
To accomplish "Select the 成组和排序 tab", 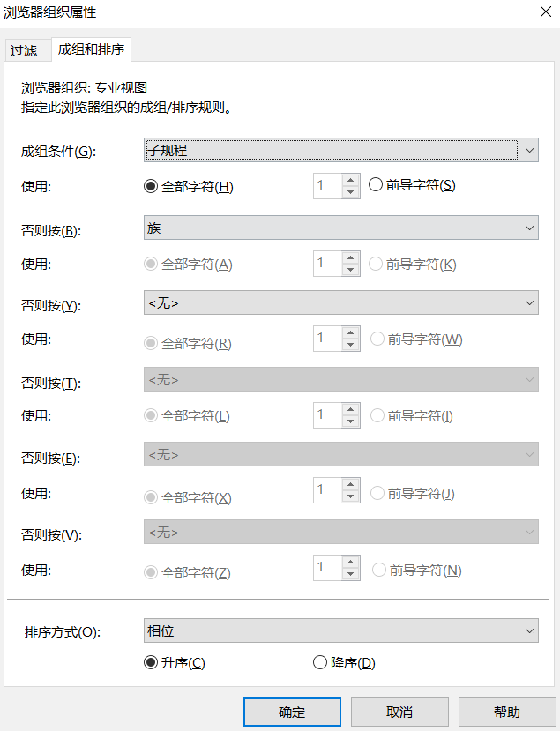I will click(92, 50).
